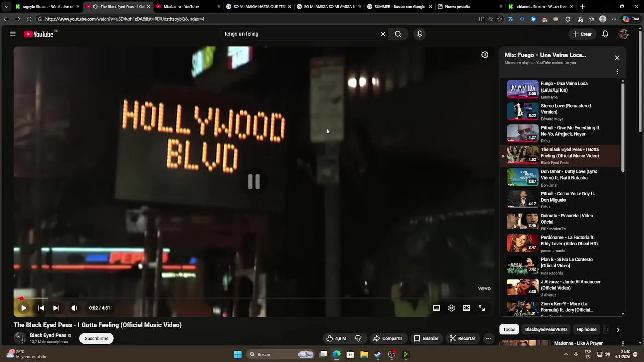
Task: Switch to the Nueva pestaña tab
Action: (x=470, y=7)
